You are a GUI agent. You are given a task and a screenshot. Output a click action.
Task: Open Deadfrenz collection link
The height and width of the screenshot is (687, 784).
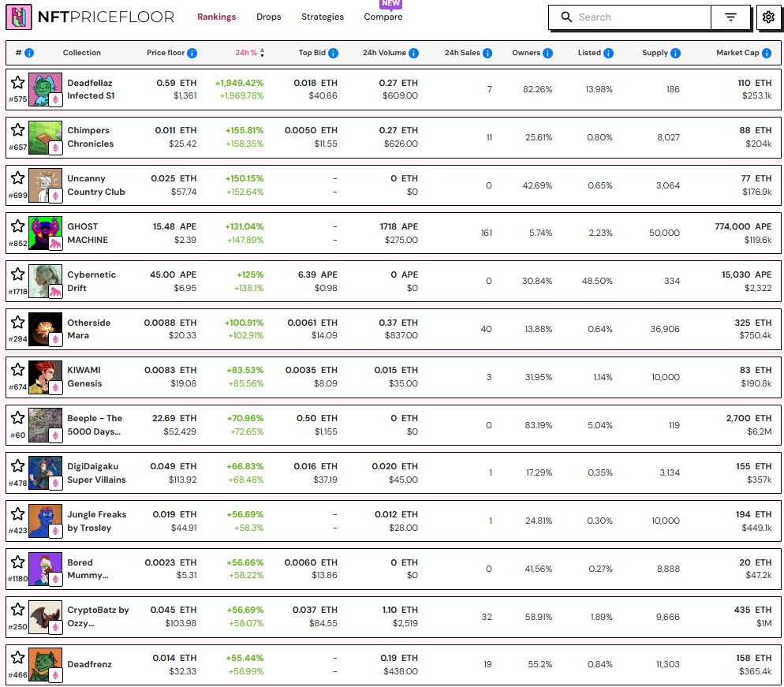pos(89,664)
